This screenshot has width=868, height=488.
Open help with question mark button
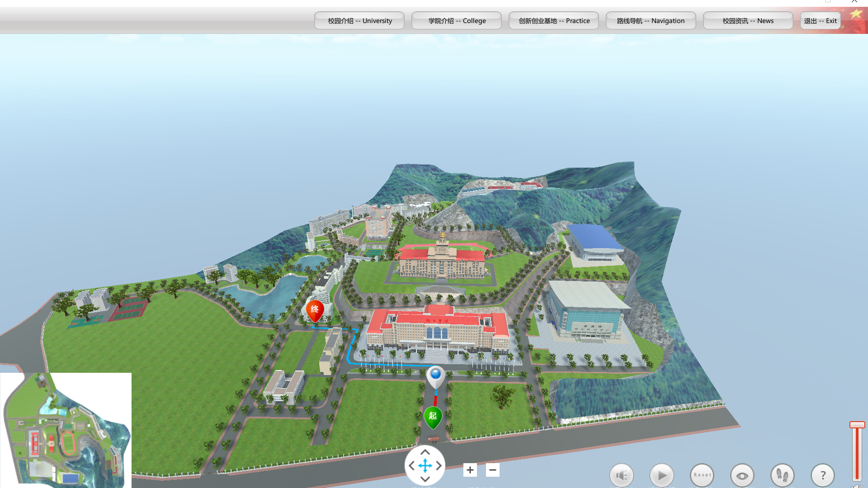coord(822,475)
